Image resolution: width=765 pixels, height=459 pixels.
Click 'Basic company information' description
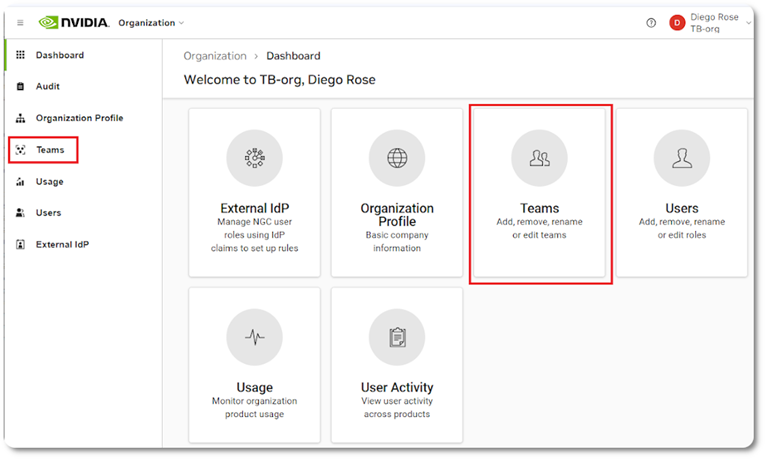pyautogui.click(x=397, y=241)
